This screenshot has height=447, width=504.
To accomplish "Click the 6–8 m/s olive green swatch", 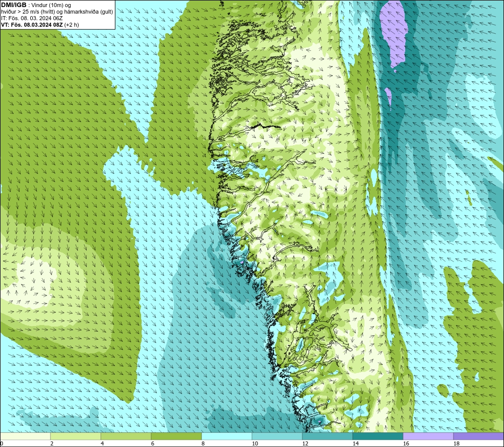I will pos(176,436).
